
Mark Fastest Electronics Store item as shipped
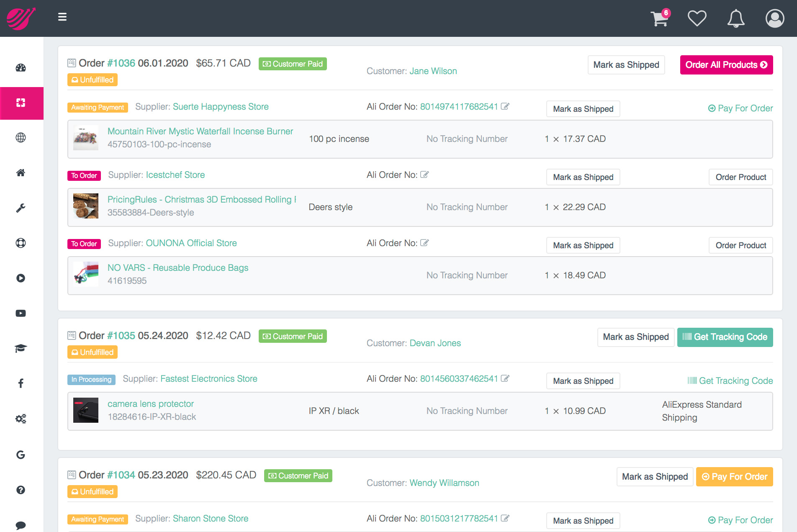coord(583,381)
